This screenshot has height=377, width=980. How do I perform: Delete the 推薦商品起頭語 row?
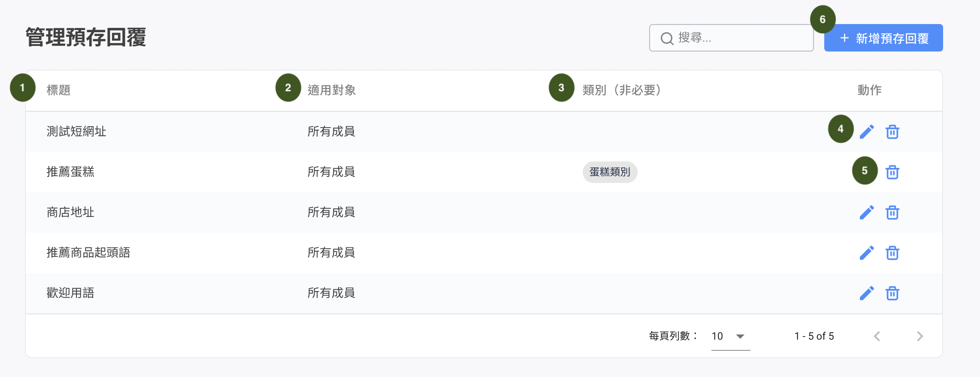892,253
